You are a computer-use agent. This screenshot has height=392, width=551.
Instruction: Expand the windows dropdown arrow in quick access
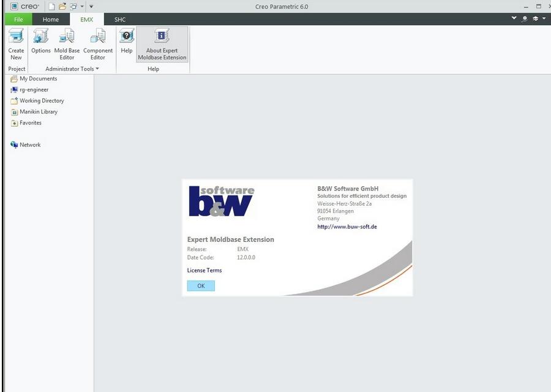[x=82, y=6]
